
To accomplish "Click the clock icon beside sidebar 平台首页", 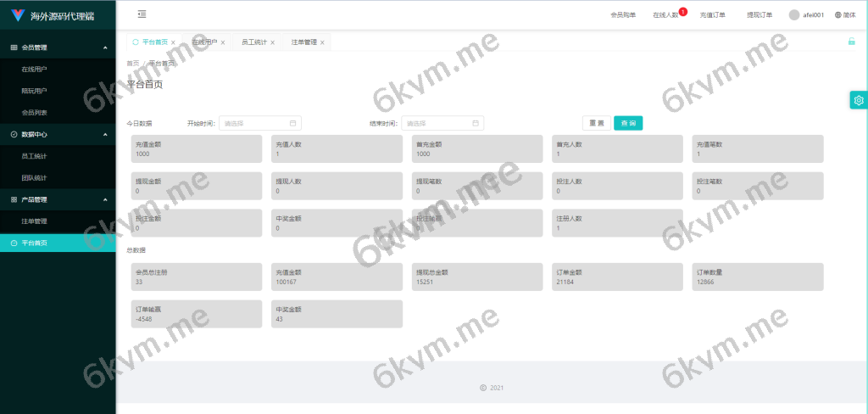I will 14,243.
